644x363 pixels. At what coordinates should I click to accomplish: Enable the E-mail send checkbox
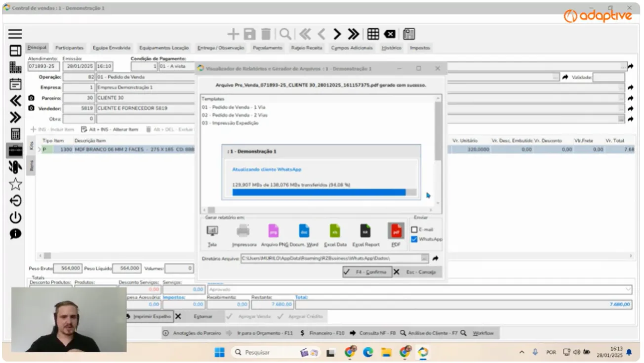click(414, 230)
